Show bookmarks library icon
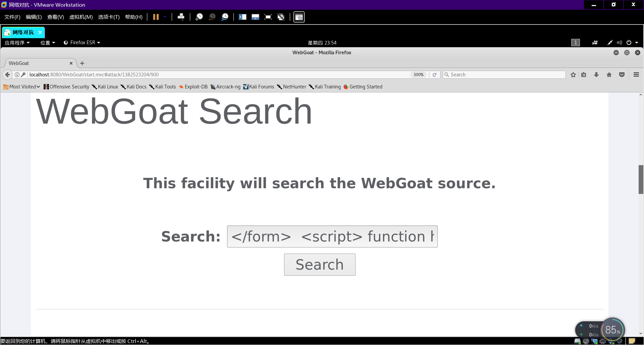644x345 pixels. tap(584, 75)
